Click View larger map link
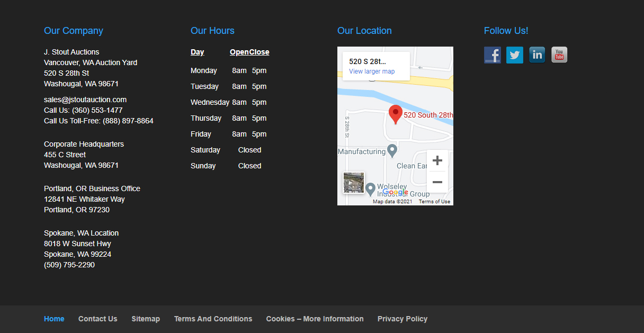Image resolution: width=644 pixels, height=333 pixels. (x=372, y=71)
